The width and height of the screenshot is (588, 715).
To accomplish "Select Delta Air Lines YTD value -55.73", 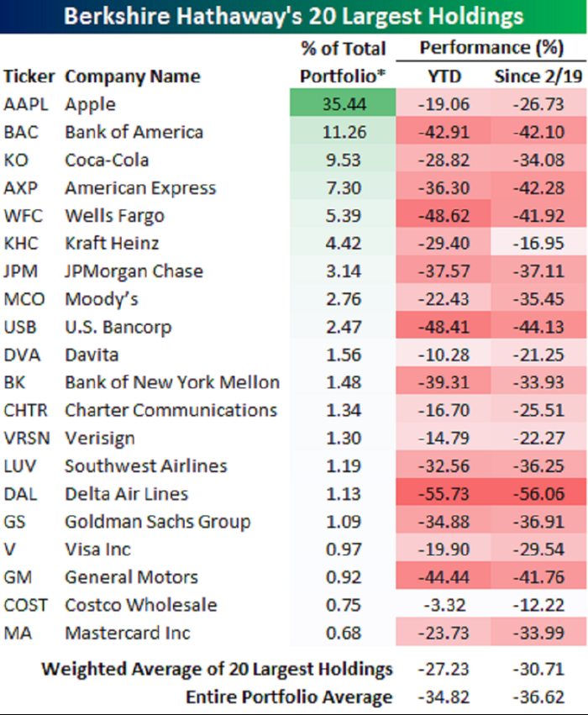I will click(x=444, y=493).
